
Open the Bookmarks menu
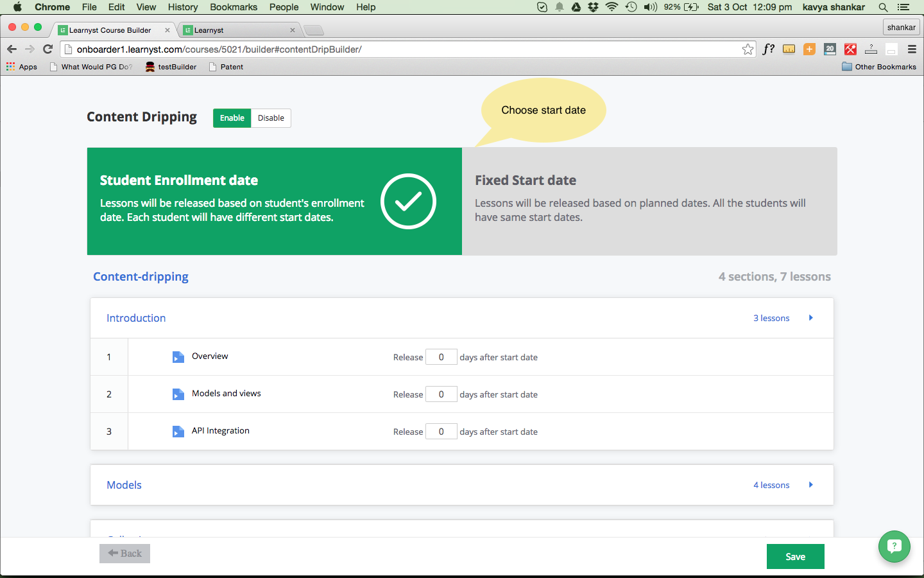[x=234, y=7]
